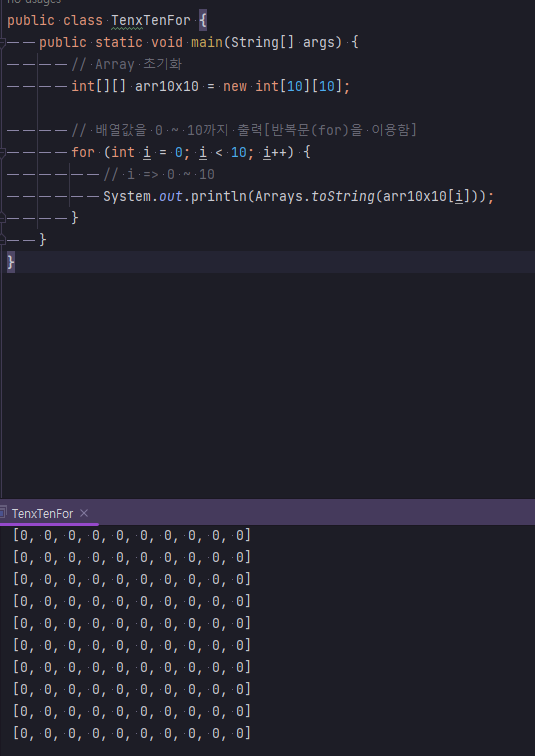Viewport: 535px width, 756px height.
Task: Click the last row of console output
Action: pos(132,733)
